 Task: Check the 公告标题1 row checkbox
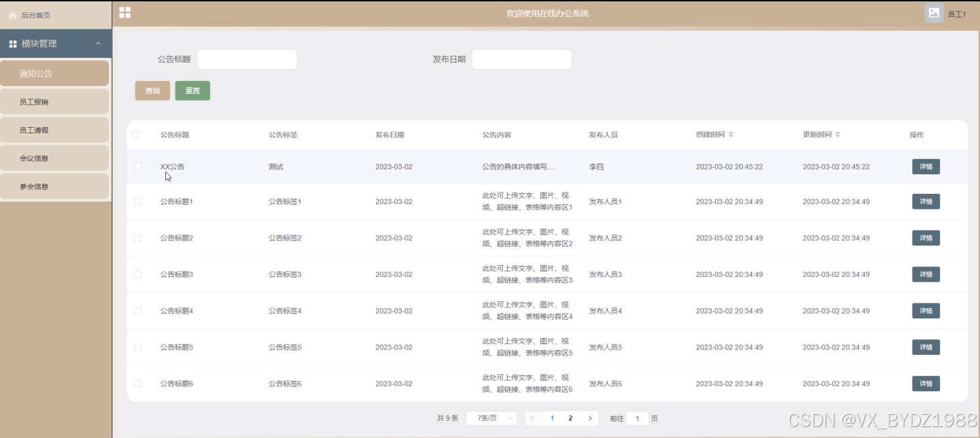click(137, 201)
